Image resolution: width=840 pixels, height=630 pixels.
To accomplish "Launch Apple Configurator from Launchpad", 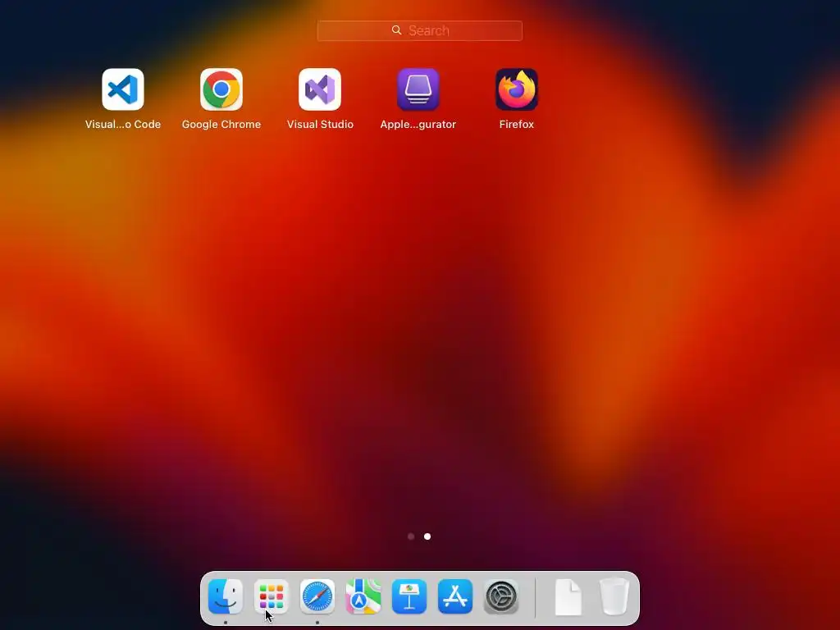I will click(418, 89).
